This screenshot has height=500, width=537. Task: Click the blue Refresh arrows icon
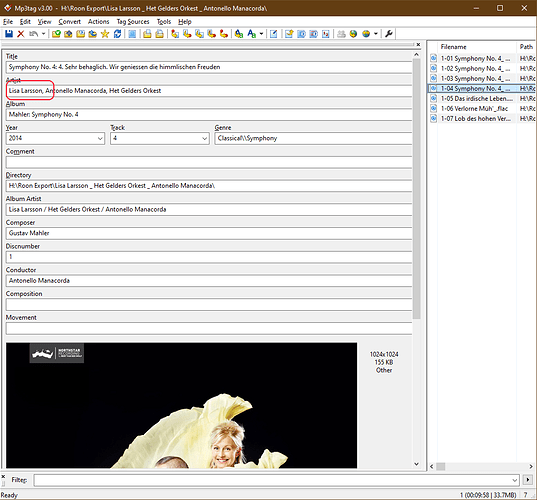tap(117, 34)
